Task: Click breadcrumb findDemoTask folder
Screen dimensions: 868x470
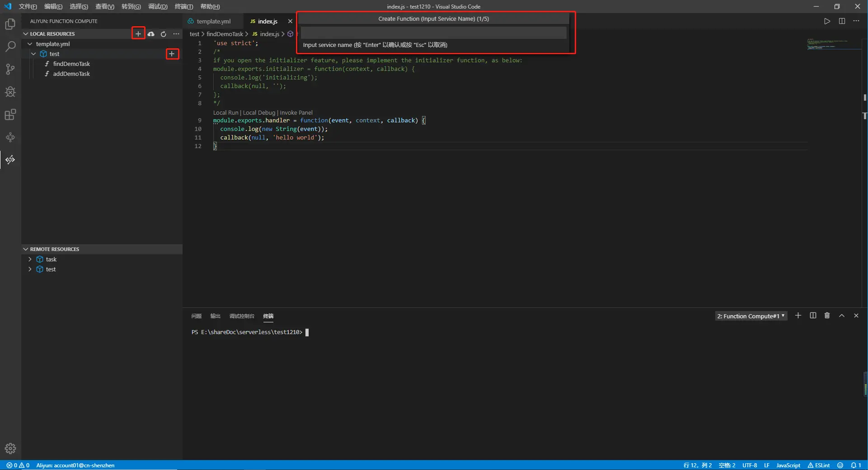Action: (x=225, y=34)
